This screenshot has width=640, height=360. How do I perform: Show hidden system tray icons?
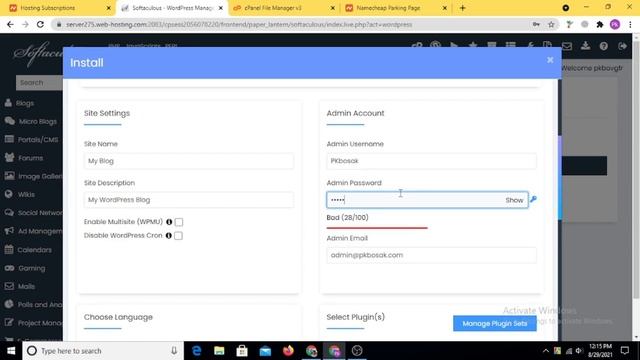click(x=546, y=351)
